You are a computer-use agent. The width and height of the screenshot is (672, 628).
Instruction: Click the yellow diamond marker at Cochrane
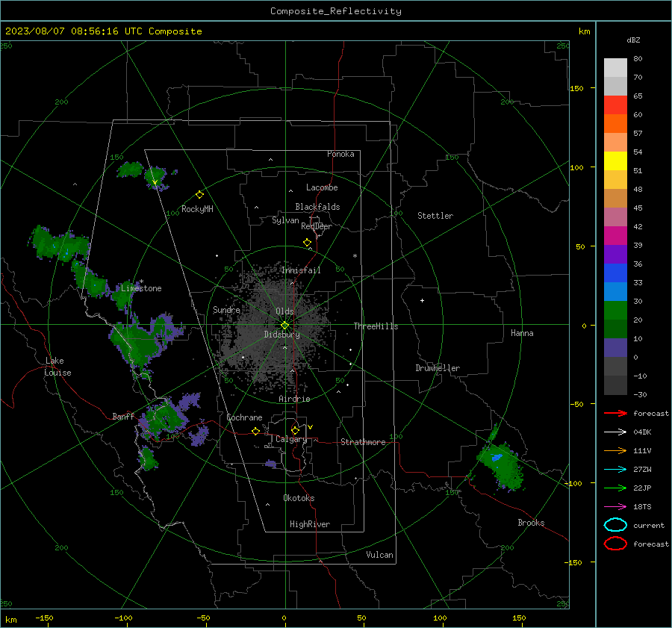[256, 431]
